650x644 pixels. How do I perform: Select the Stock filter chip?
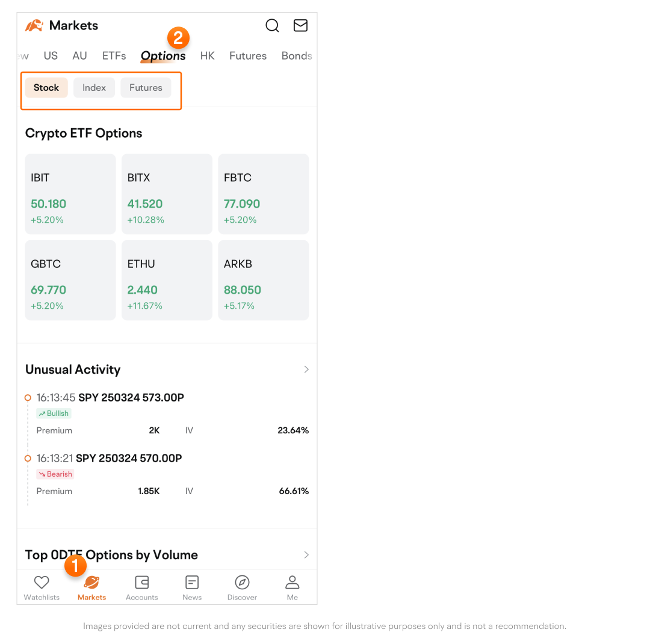(x=46, y=88)
